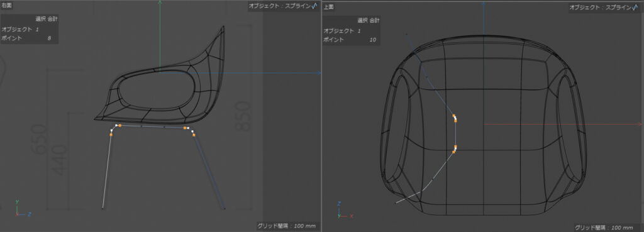Viewport: 644px width, 232px height.
Task: Select the lower-right orange spline point in side view
Action: [x=194, y=135]
